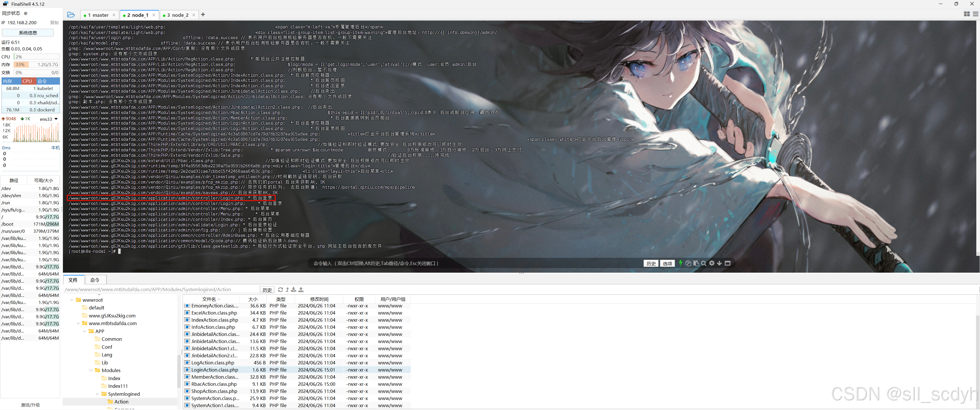
Task: Collapse the Modules folder node
Action: [91, 370]
